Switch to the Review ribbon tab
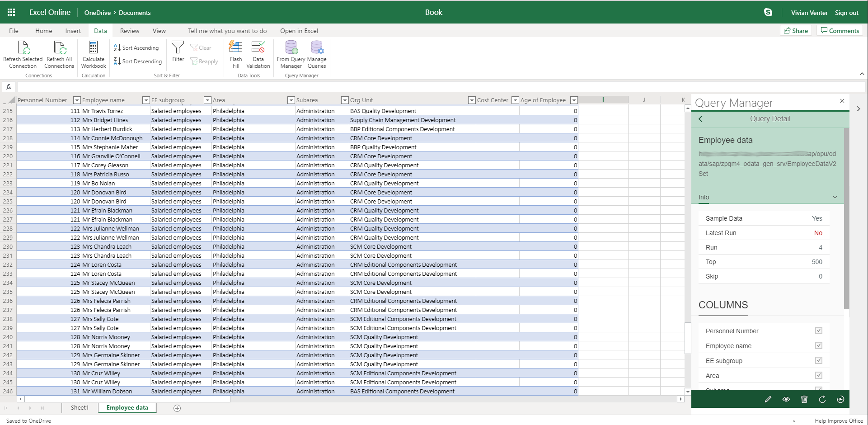The height and width of the screenshot is (425, 868). [129, 30]
